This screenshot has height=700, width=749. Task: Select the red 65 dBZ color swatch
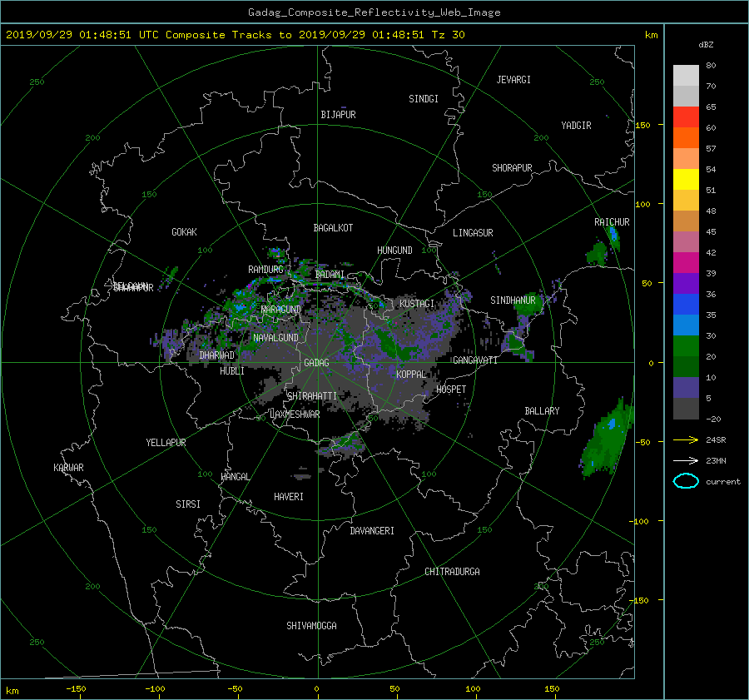686,117
